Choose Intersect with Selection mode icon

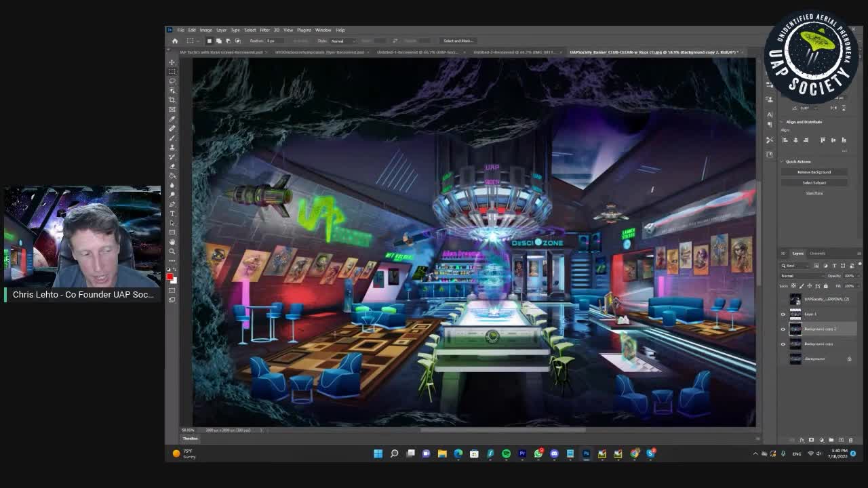click(x=237, y=41)
